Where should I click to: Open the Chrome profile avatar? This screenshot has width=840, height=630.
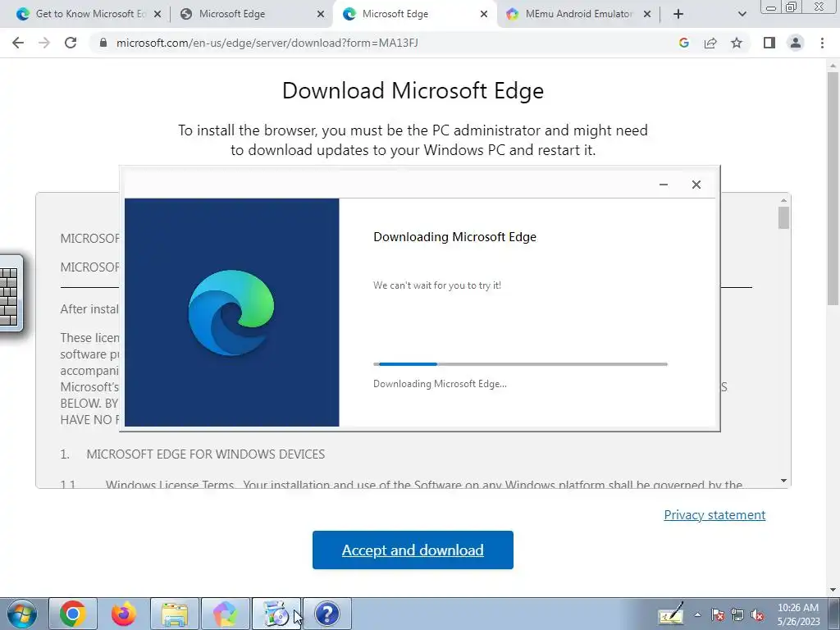pos(796,43)
